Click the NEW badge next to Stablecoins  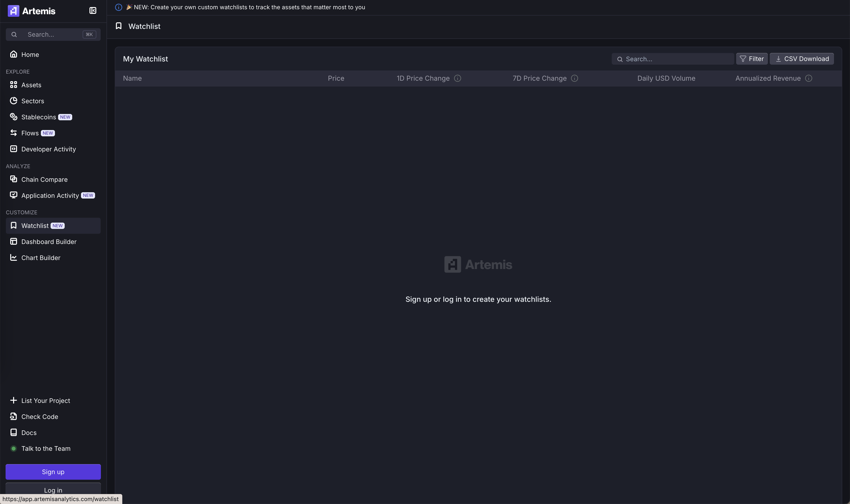pyautogui.click(x=65, y=117)
